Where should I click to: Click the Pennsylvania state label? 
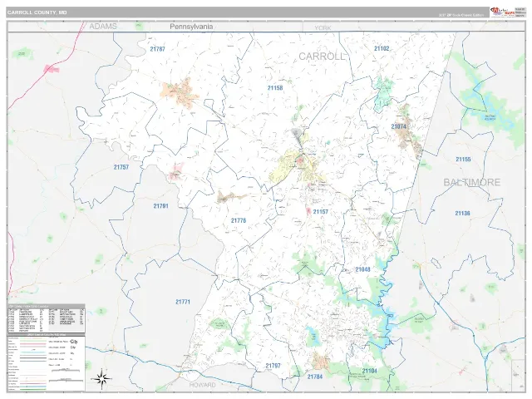click(x=191, y=27)
